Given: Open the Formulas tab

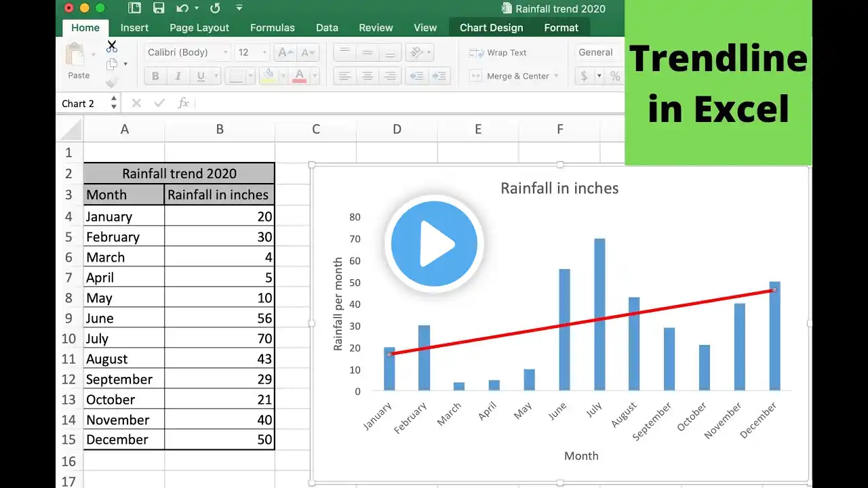Looking at the screenshot, I should pos(273,28).
